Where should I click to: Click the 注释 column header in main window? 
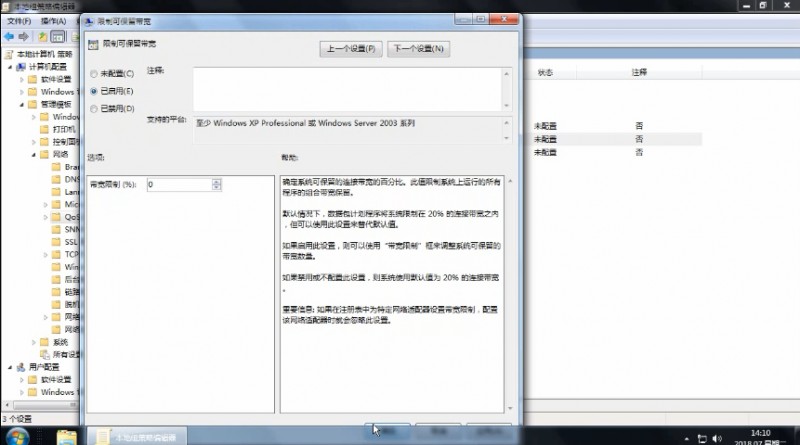click(x=639, y=72)
